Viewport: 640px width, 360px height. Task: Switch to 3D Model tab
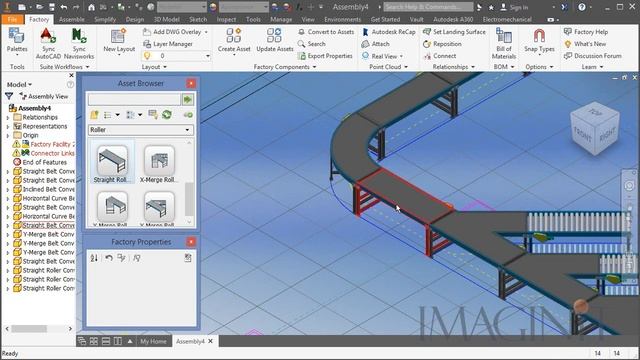pos(167,19)
